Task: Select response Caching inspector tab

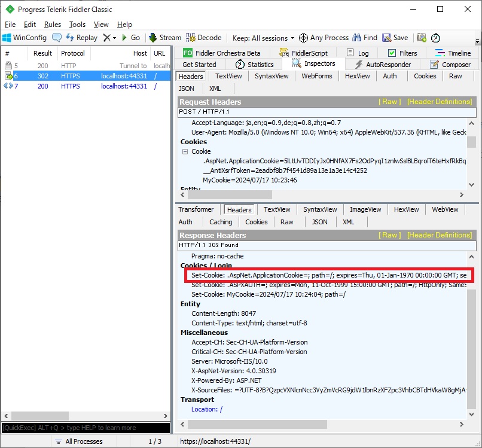Action: (x=221, y=222)
